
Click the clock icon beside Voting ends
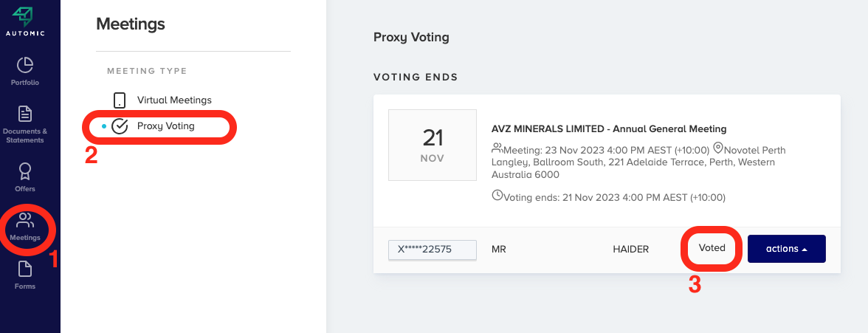(497, 196)
